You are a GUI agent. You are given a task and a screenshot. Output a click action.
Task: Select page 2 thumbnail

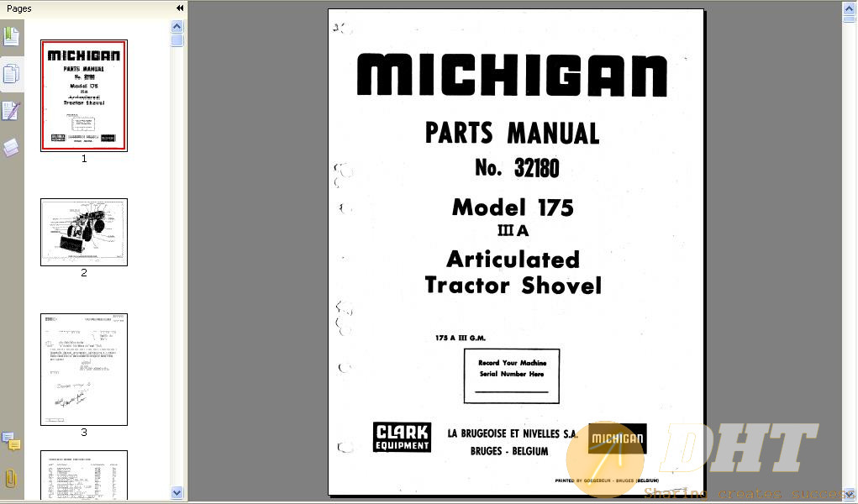click(x=84, y=232)
